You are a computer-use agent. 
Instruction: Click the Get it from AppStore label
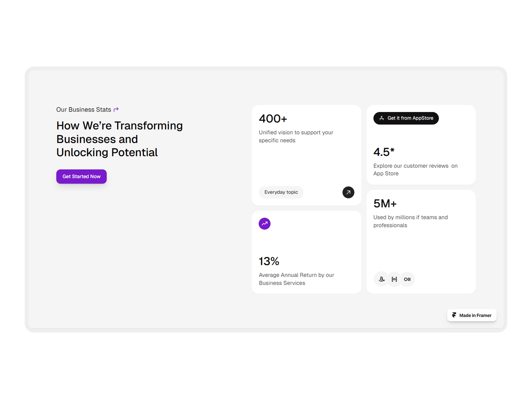coord(410,118)
